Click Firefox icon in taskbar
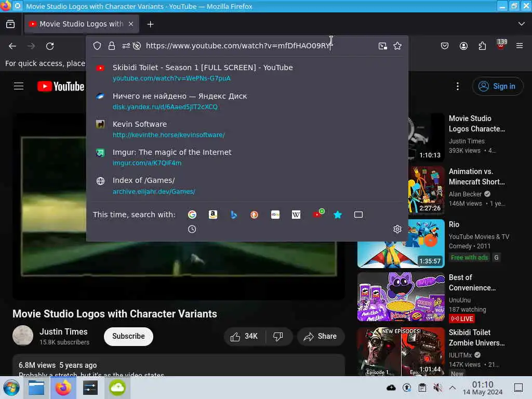Image resolution: width=532 pixels, height=399 pixels. [63, 388]
